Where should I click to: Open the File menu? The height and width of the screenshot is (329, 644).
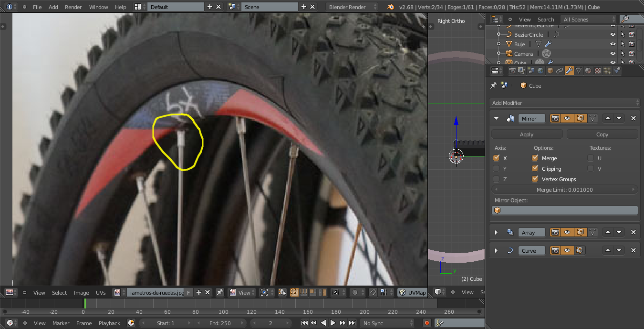[x=37, y=7]
